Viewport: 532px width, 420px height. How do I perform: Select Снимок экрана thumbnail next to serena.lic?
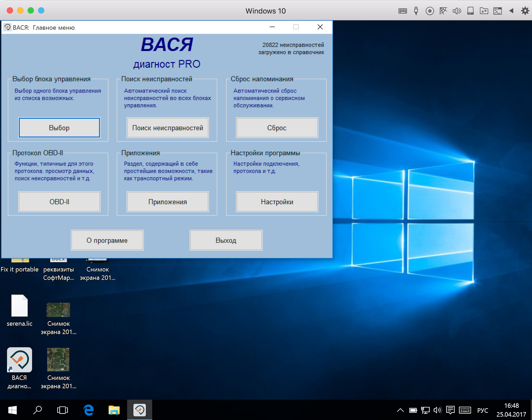click(58, 319)
